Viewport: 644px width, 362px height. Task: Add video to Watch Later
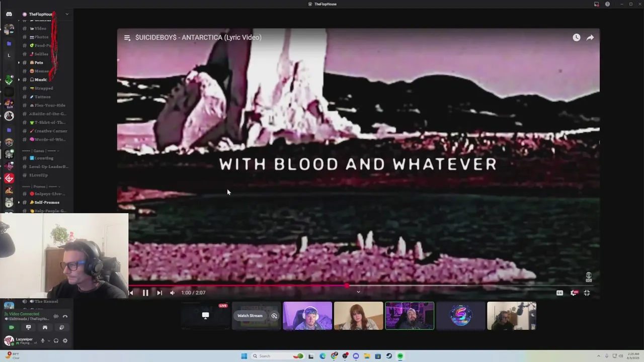[x=577, y=37]
